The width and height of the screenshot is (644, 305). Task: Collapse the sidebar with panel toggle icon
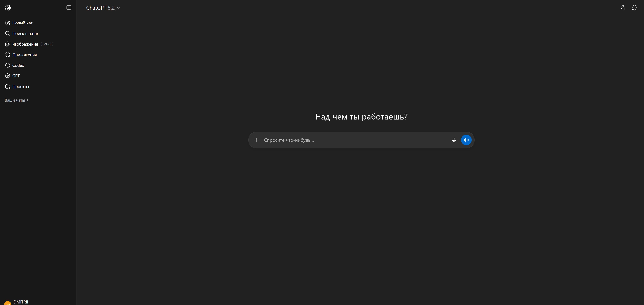click(x=69, y=8)
